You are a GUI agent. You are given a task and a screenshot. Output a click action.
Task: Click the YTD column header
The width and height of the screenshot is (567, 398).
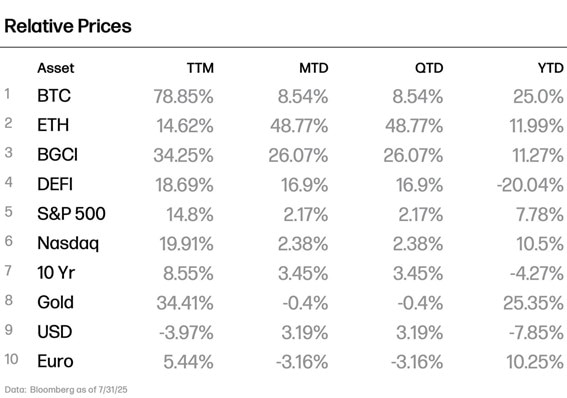click(550, 68)
